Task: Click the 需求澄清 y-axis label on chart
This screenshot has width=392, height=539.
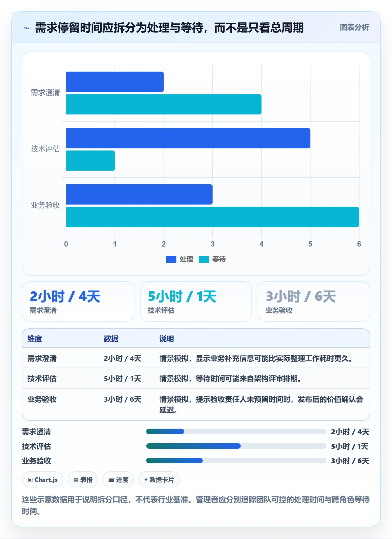Action: [45, 93]
